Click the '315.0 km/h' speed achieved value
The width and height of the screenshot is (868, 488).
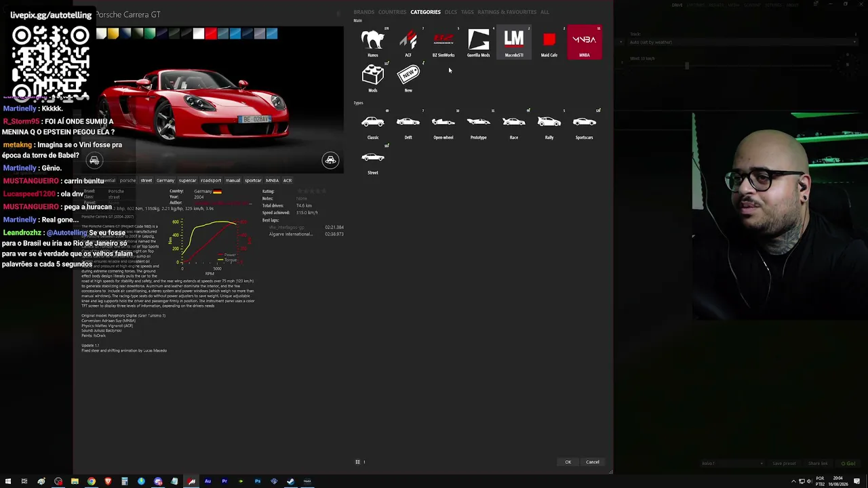[307, 213]
